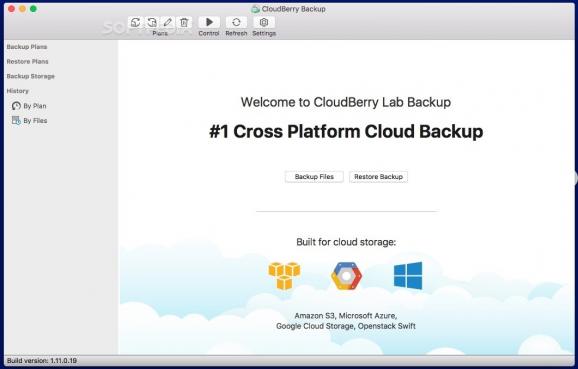Open history By Files label
Viewport: 578px width, 369px height.
(35, 121)
